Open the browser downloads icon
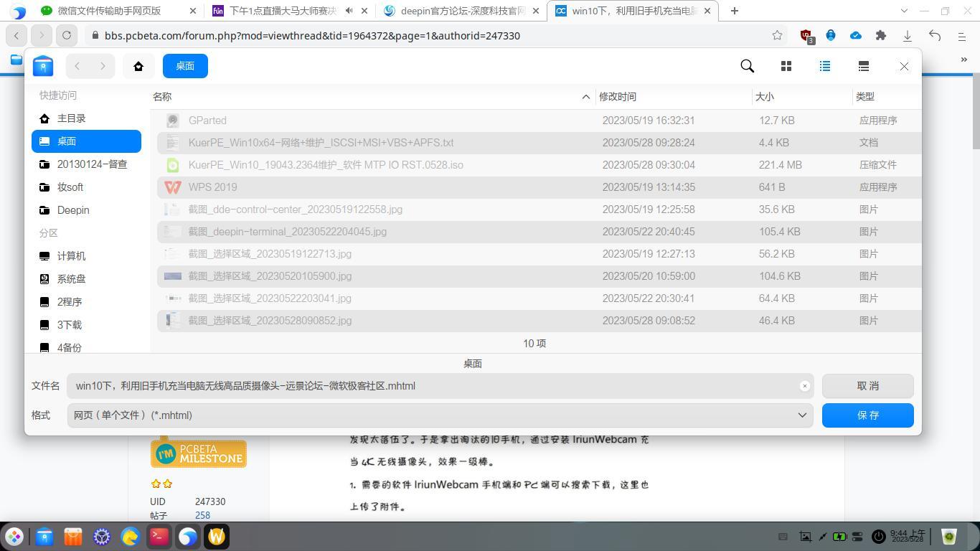This screenshot has height=551, width=980. pyautogui.click(x=908, y=35)
